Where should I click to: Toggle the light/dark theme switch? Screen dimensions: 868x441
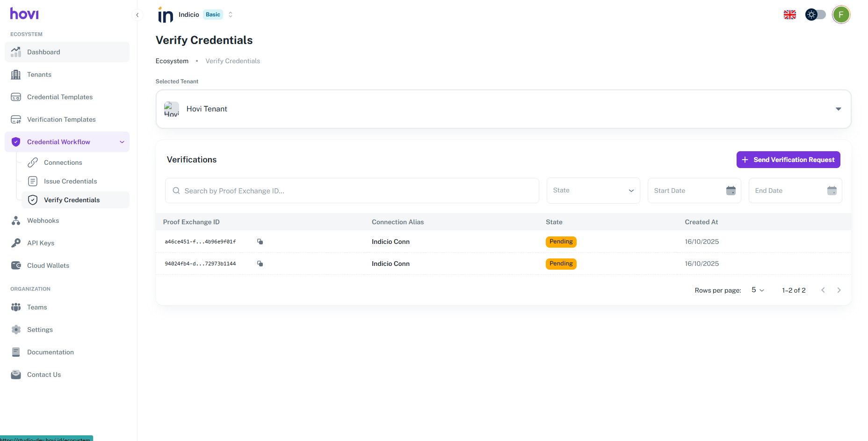pos(815,15)
